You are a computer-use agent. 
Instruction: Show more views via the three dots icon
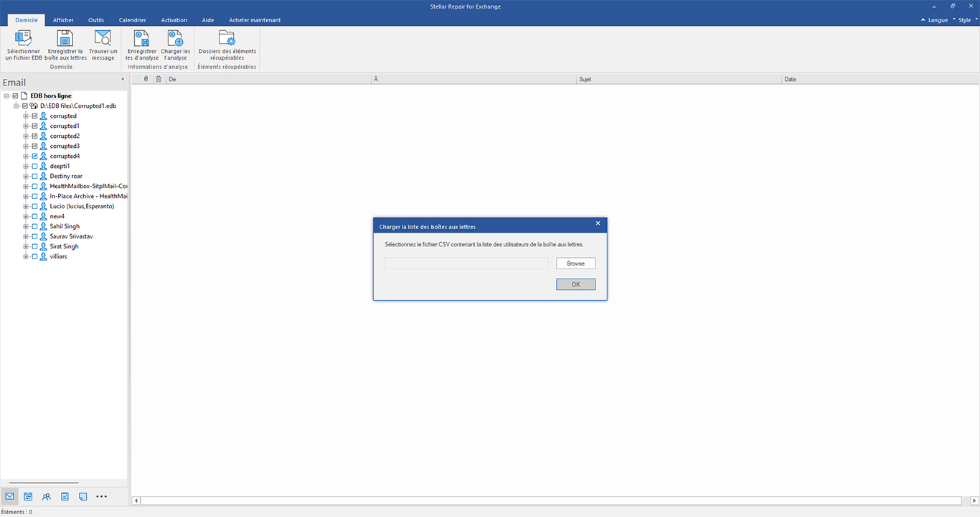(101, 496)
